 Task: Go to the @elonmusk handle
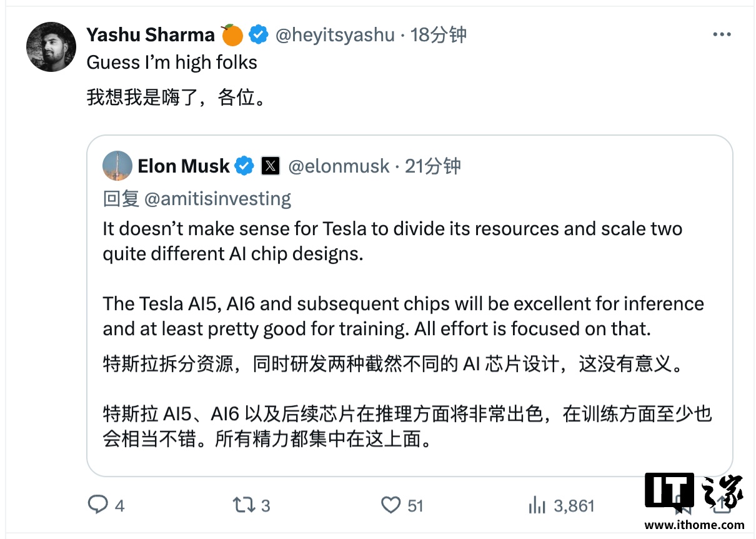pos(339,166)
